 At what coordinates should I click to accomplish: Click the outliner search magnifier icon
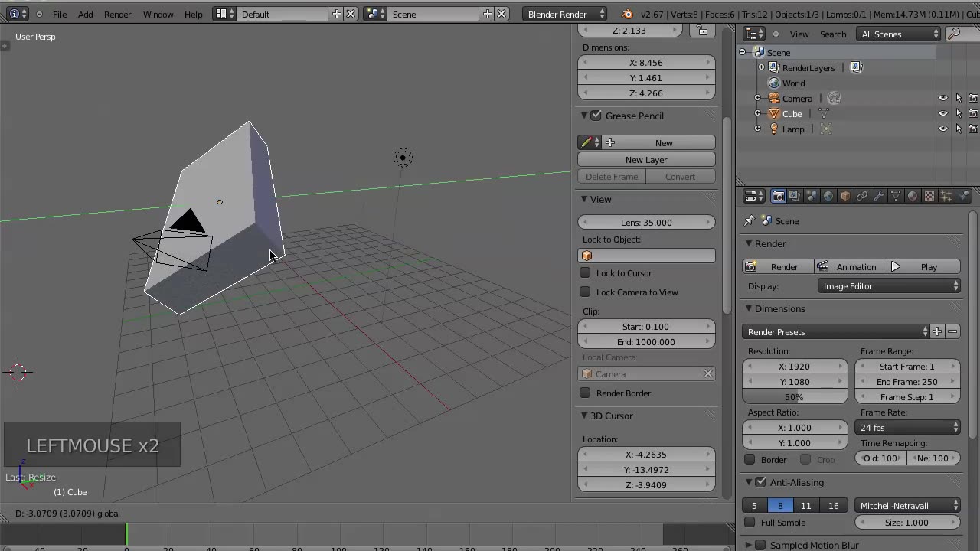pos(954,34)
